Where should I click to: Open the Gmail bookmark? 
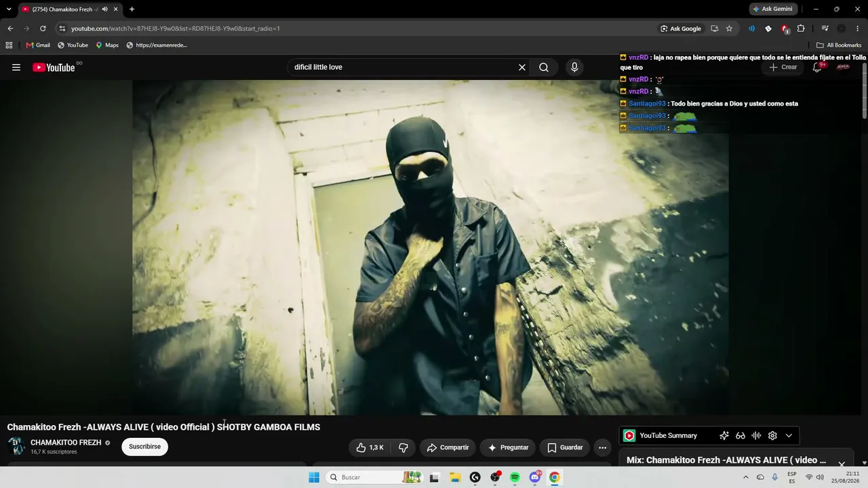(x=38, y=45)
